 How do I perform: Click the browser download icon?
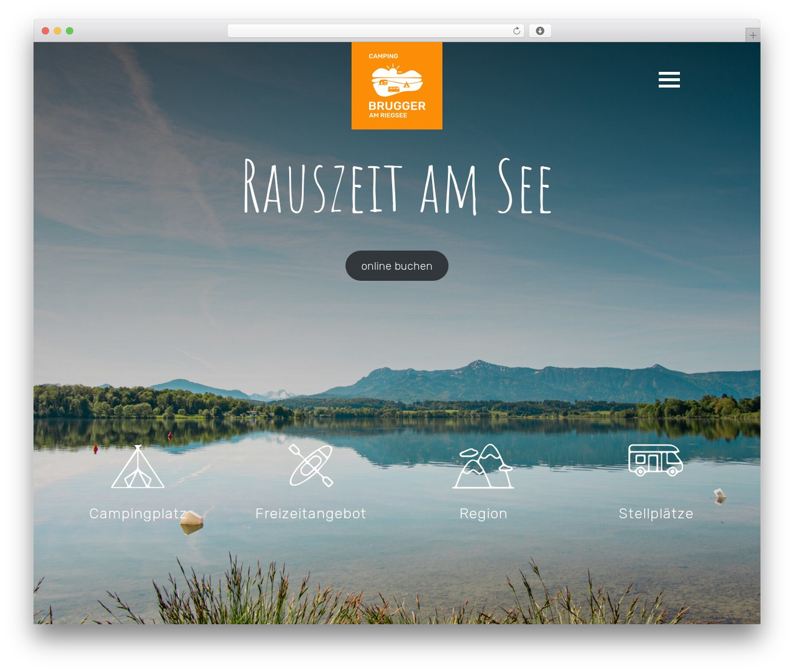(540, 31)
